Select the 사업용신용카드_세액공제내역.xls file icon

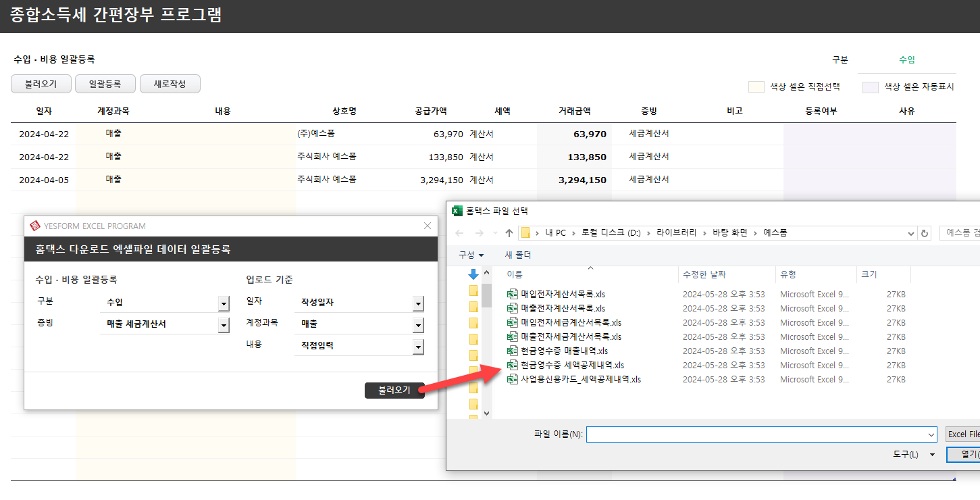click(512, 379)
